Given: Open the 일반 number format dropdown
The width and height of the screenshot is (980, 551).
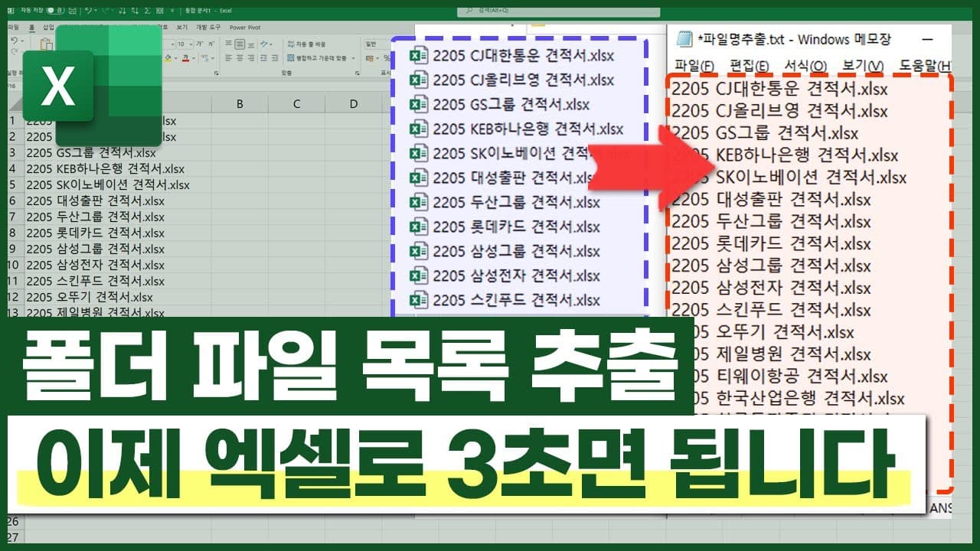Looking at the screenshot, I should (x=377, y=44).
